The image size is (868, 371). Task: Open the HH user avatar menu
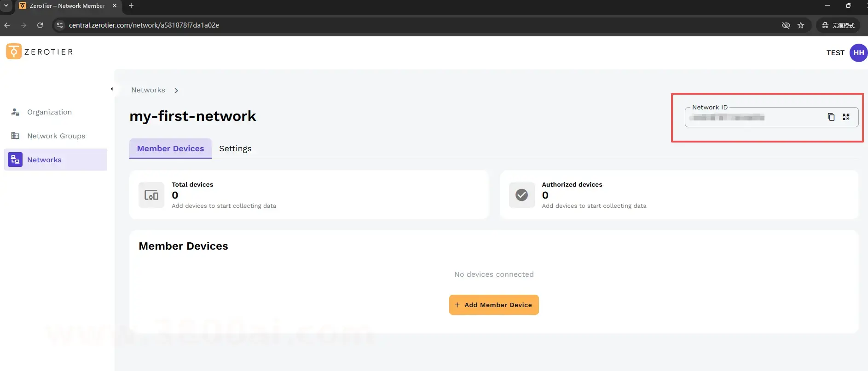click(858, 53)
